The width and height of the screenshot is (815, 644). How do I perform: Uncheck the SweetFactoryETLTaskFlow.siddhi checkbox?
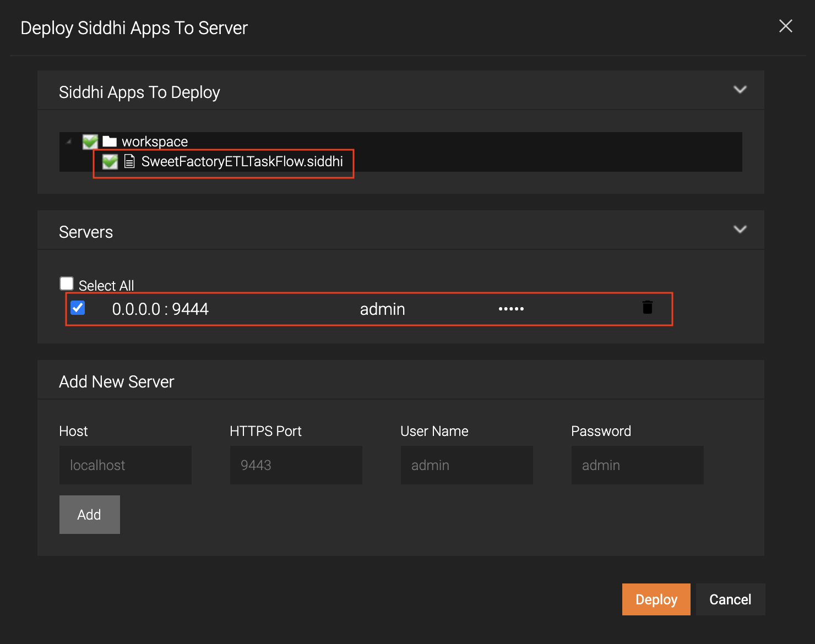point(110,161)
